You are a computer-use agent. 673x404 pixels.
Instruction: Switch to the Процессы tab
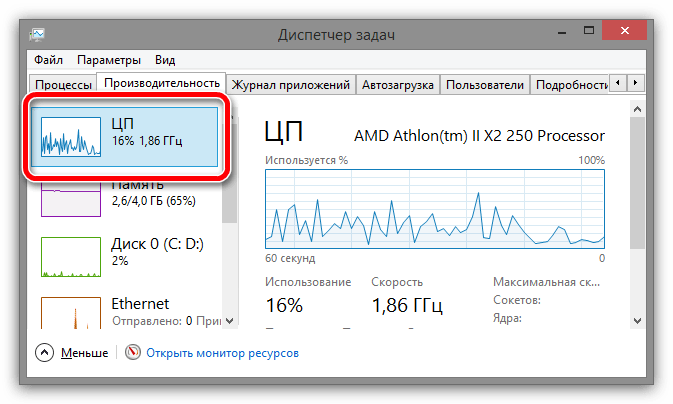pyautogui.click(x=63, y=85)
